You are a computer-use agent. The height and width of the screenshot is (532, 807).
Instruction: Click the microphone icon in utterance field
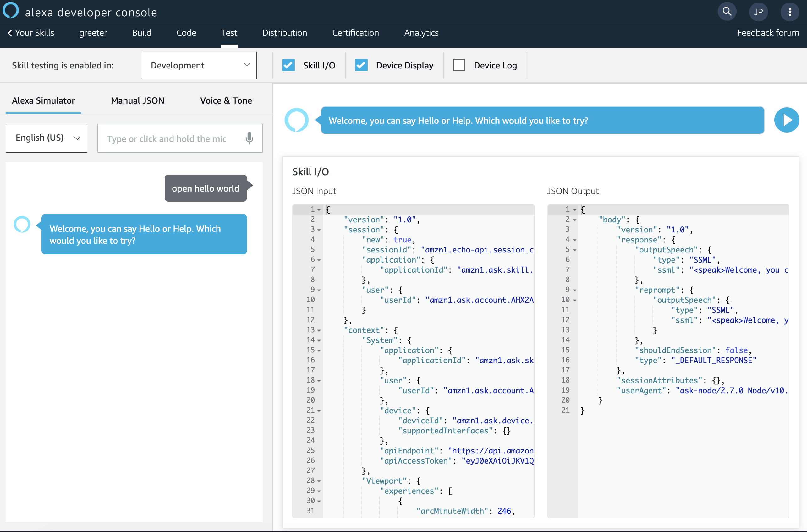(249, 138)
